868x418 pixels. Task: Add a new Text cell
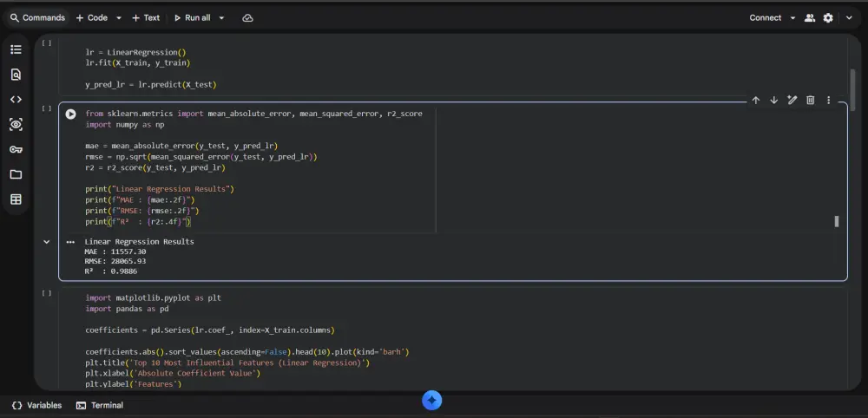click(x=146, y=17)
